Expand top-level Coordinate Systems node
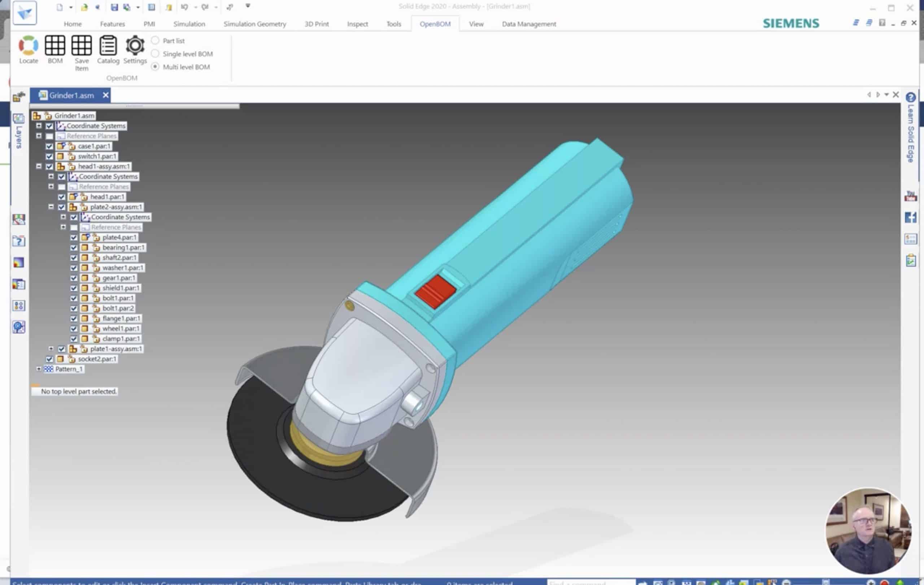 (x=39, y=126)
